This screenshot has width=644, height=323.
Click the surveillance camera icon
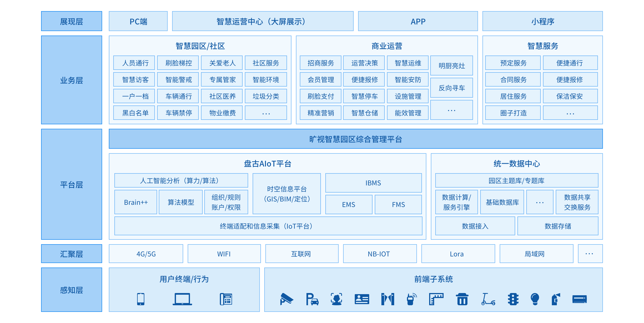(x=286, y=299)
